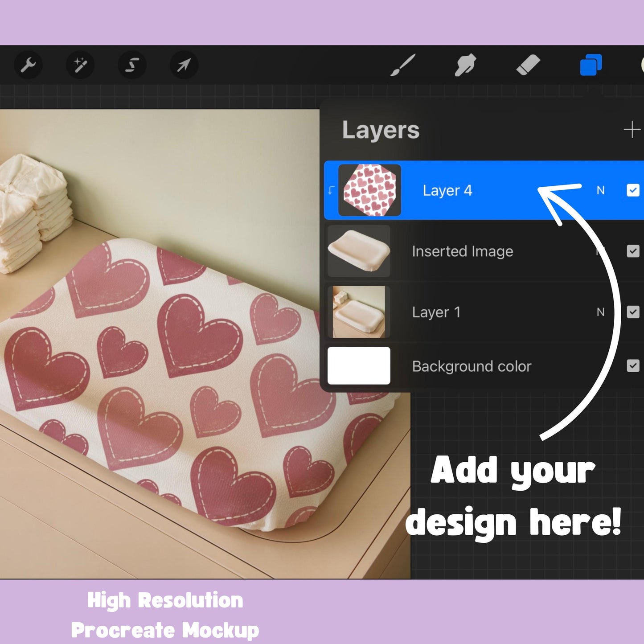Open the Adjustments magic wand menu
The image size is (644, 644).
(80, 65)
